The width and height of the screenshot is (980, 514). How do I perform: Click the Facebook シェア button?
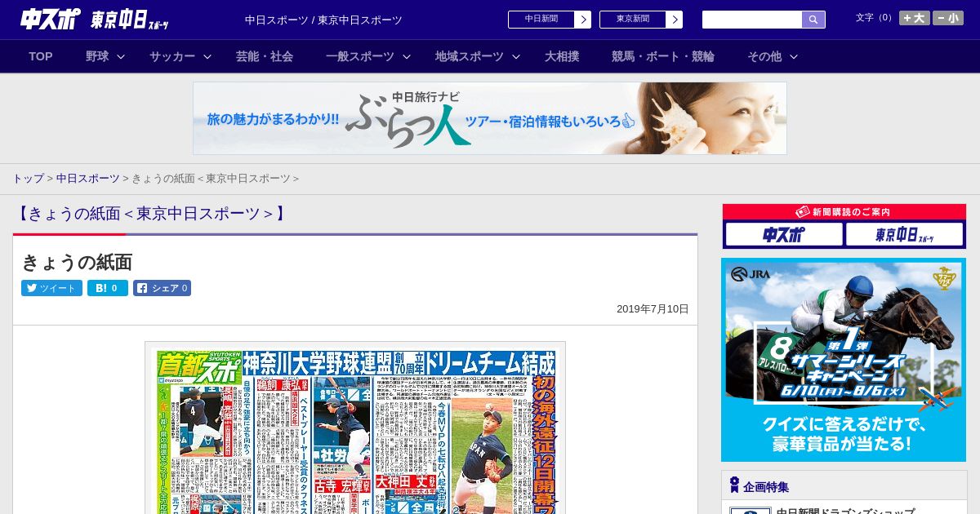click(x=162, y=288)
